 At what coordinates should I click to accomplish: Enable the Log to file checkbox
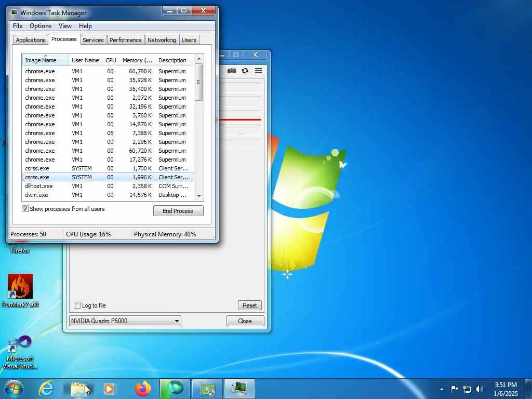pos(77,305)
